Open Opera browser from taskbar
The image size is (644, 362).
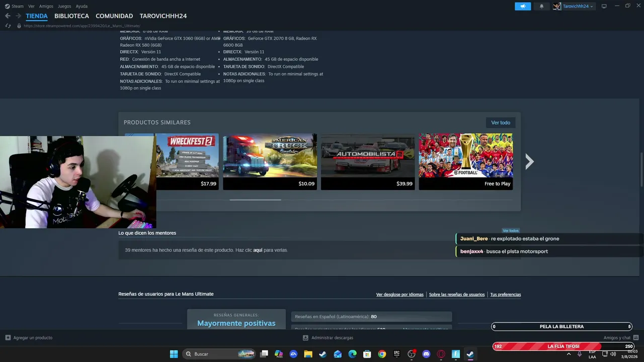(x=441, y=354)
